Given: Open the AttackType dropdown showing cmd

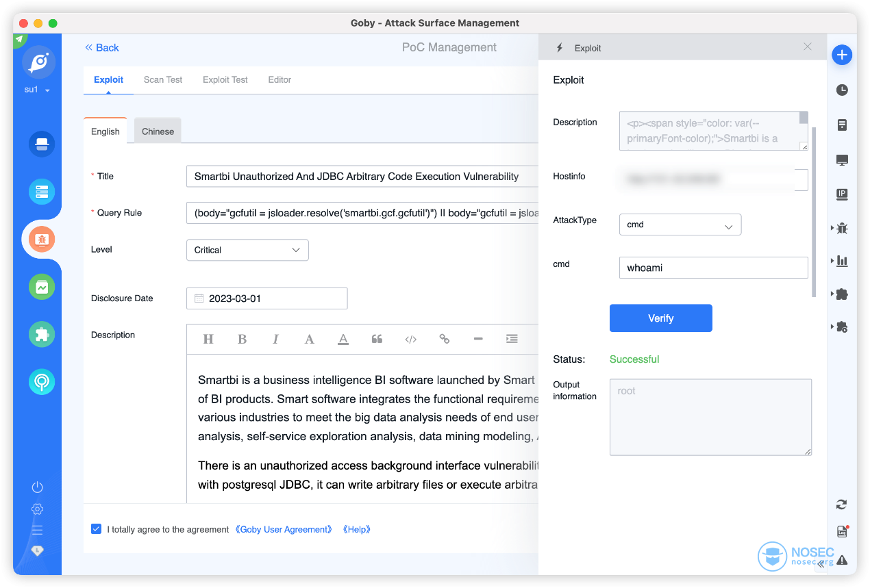Looking at the screenshot, I should pos(680,225).
